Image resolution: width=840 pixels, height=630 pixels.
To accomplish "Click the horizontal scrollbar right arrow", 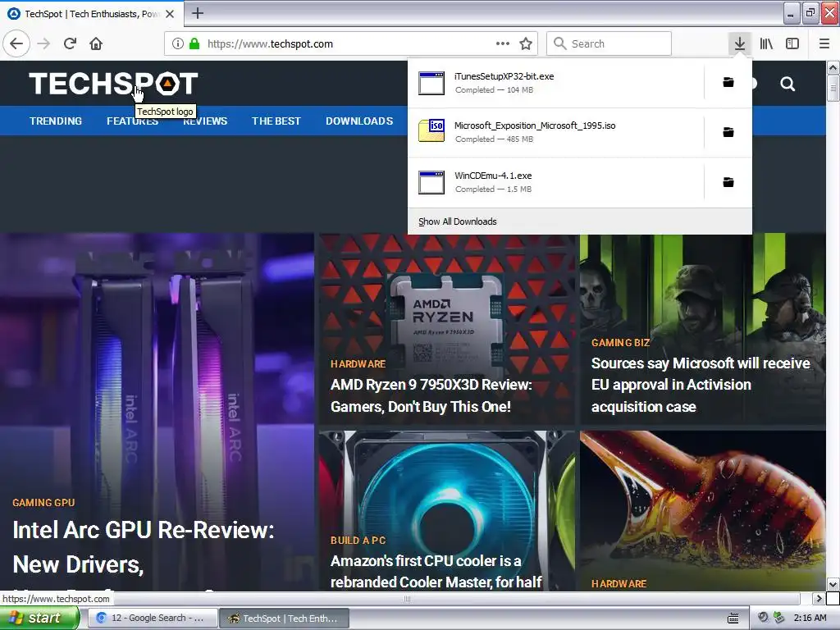I will pos(818,598).
